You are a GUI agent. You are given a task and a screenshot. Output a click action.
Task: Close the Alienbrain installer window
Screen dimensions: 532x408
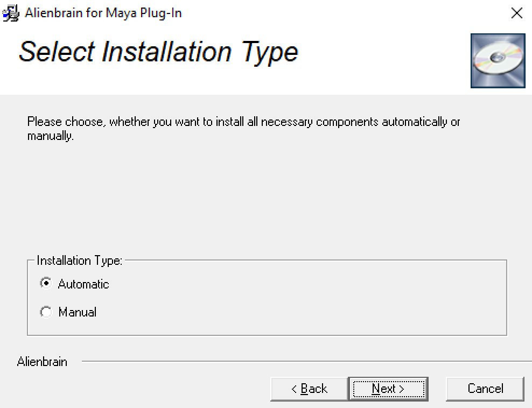[516, 13]
